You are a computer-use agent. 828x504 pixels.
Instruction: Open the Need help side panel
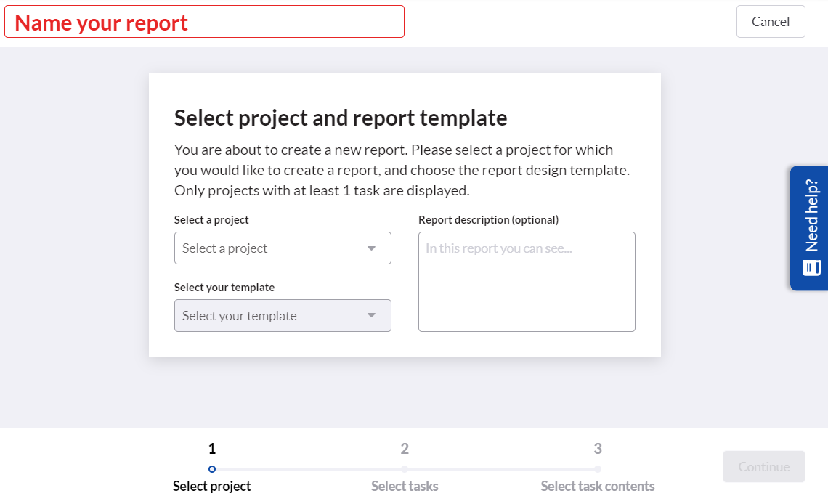(x=808, y=228)
